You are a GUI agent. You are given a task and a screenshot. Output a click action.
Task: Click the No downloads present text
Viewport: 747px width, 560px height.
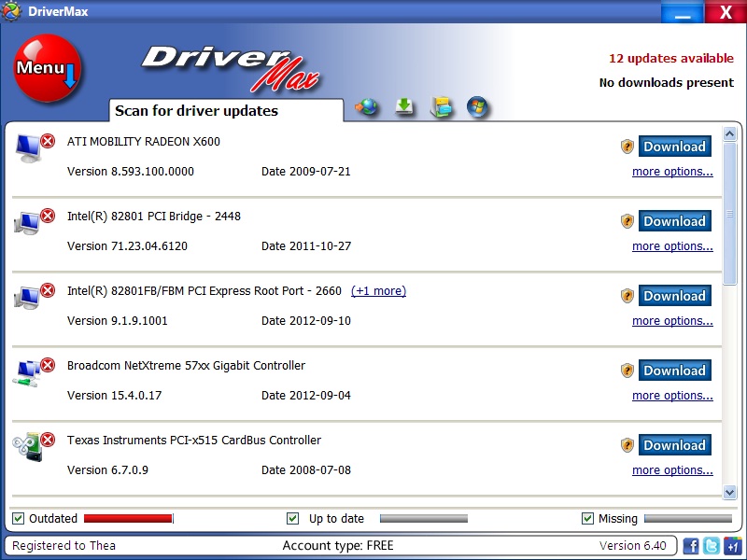click(x=667, y=82)
